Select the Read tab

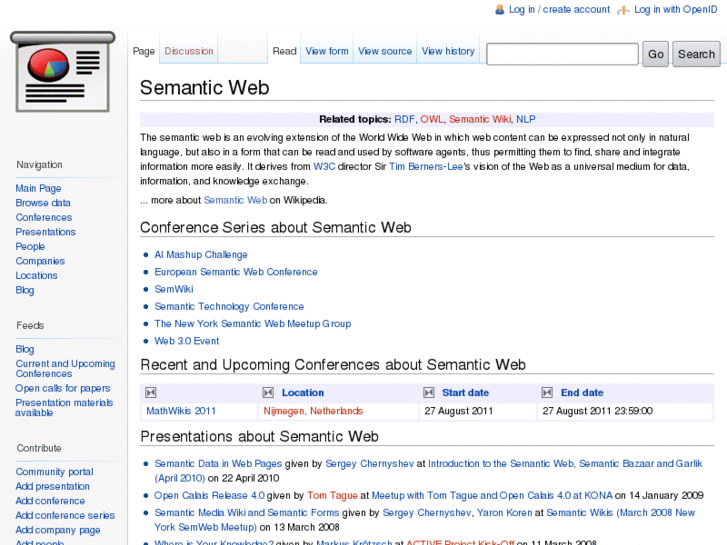pos(284,51)
